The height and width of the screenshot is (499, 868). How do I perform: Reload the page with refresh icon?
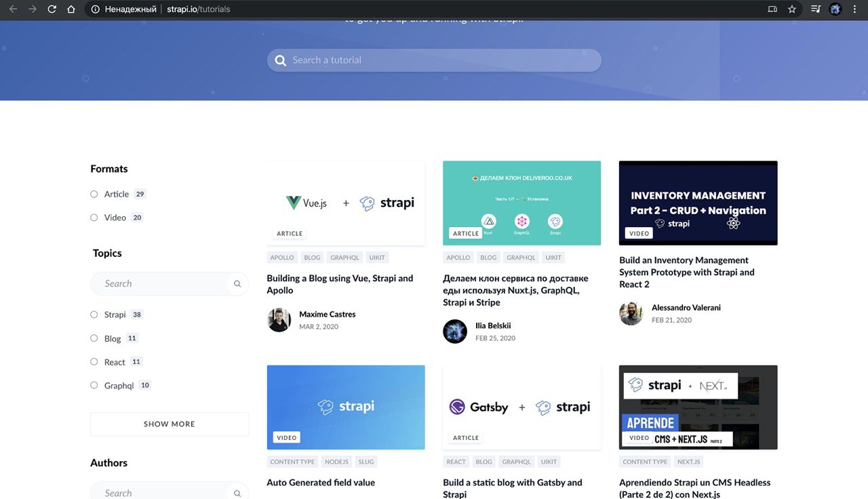coord(52,9)
